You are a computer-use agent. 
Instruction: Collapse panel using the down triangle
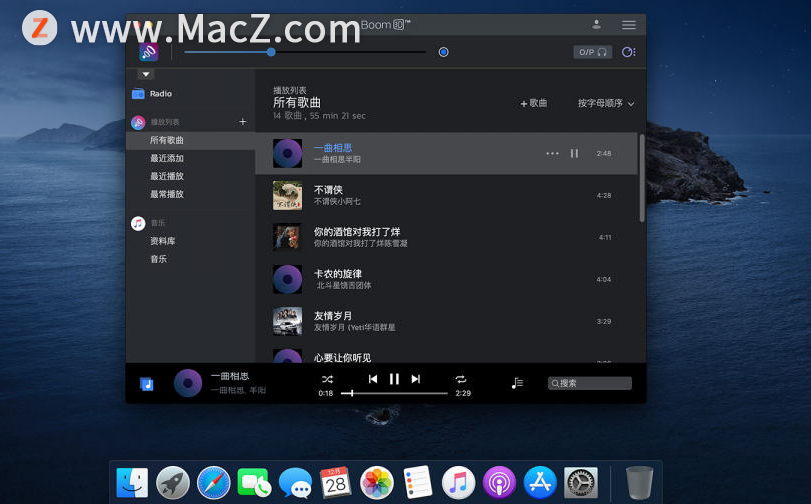(146, 74)
